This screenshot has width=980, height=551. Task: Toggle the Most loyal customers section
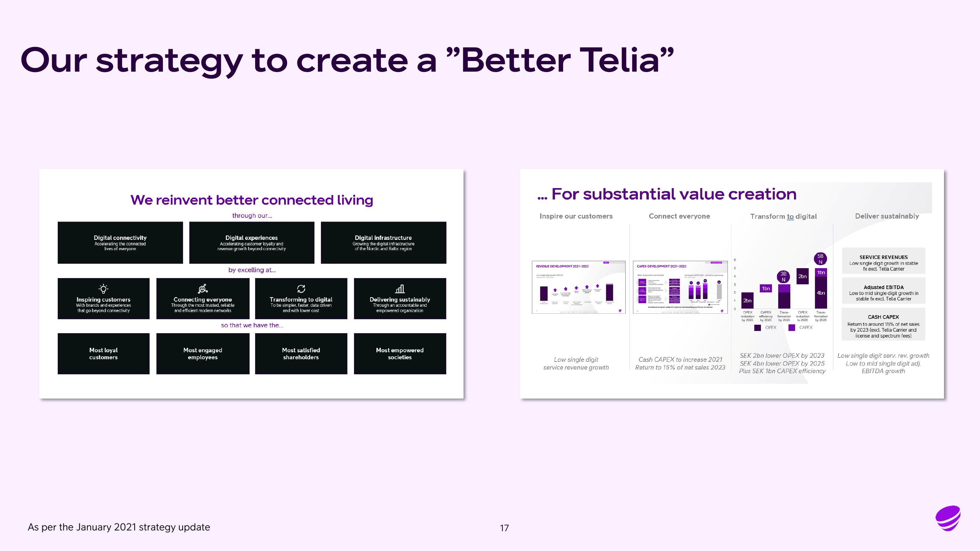pyautogui.click(x=104, y=353)
